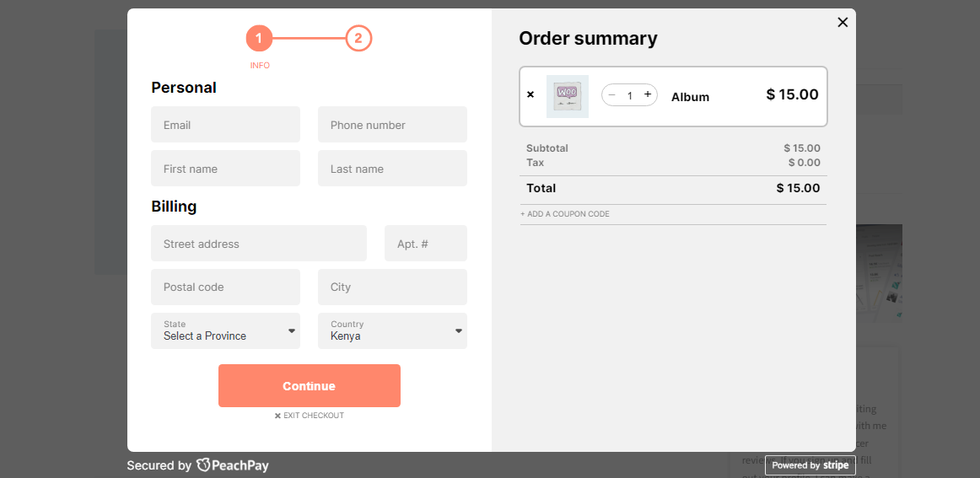Expand Add a Coupon Code
The height and width of the screenshot is (478, 980).
[565, 214]
